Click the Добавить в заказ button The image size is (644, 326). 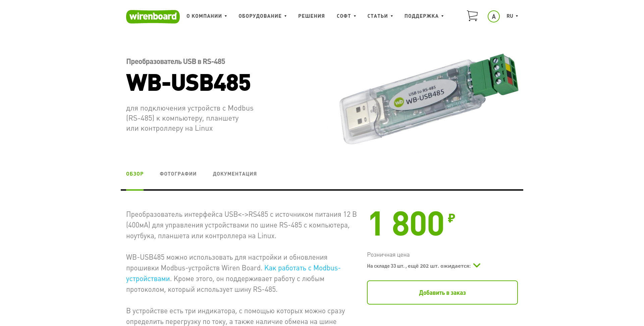[x=442, y=292]
